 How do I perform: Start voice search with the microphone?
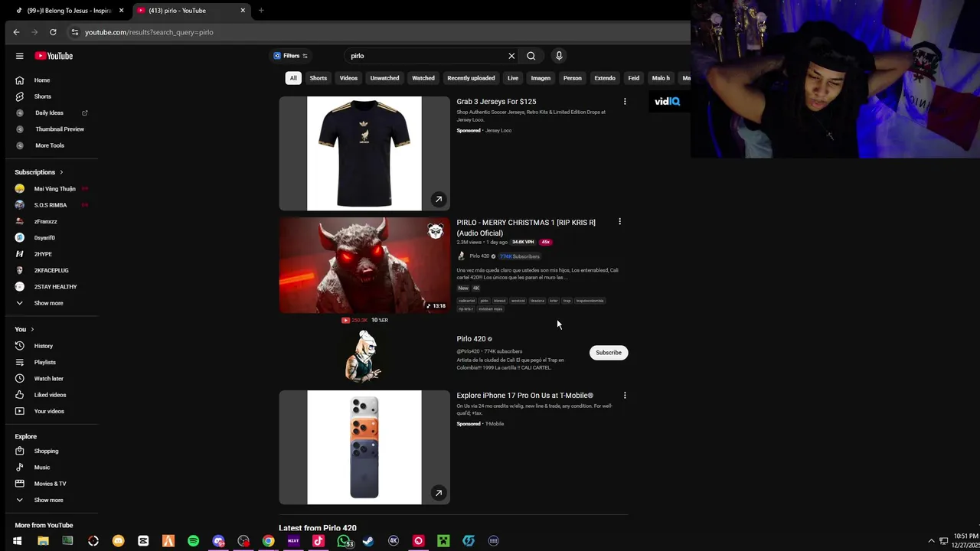[x=559, y=56]
